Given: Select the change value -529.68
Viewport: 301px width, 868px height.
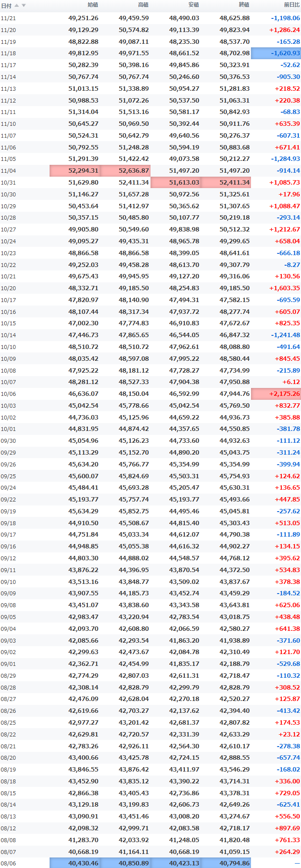Looking at the screenshot, I should pyautogui.click(x=288, y=664).
